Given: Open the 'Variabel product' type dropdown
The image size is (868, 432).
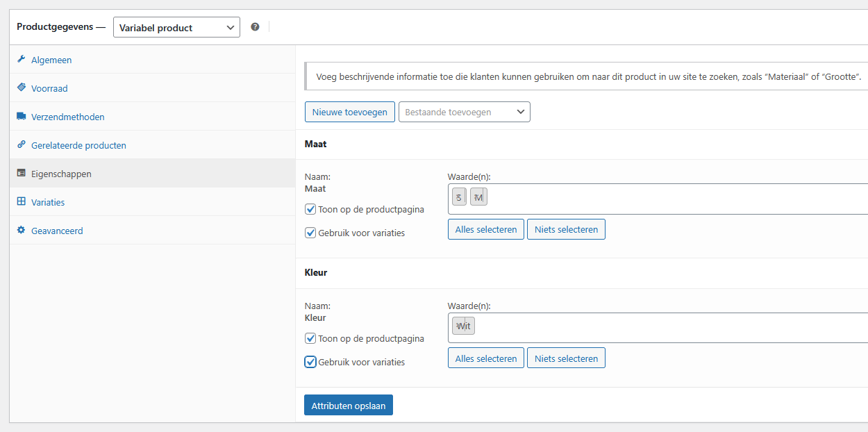Looking at the screenshot, I should pos(176,28).
